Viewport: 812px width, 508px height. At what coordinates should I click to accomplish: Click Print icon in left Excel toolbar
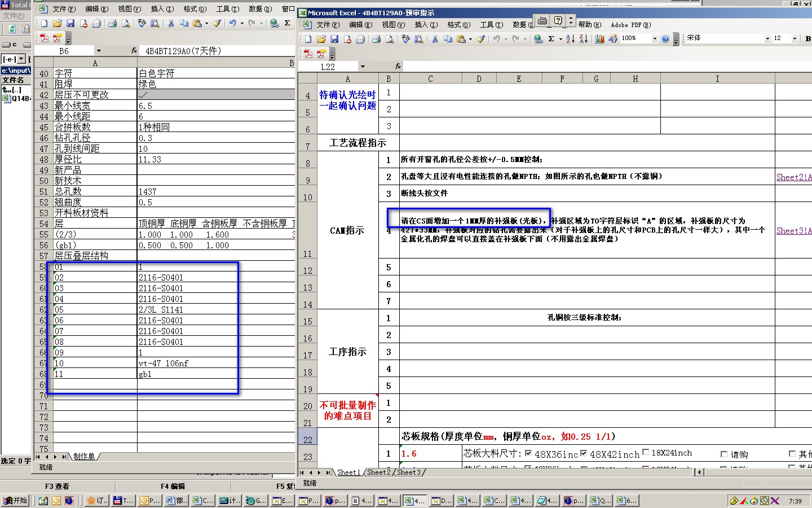tap(113, 23)
